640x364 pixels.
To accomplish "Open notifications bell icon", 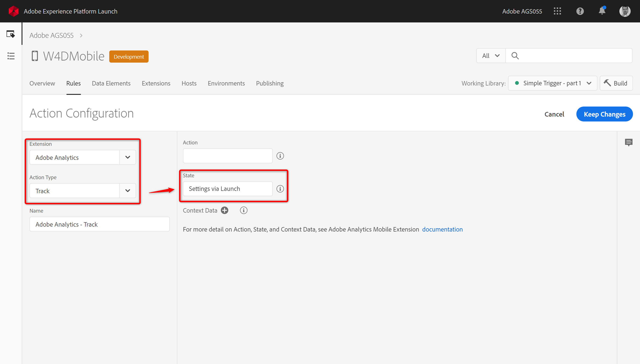I will pos(602,11).
